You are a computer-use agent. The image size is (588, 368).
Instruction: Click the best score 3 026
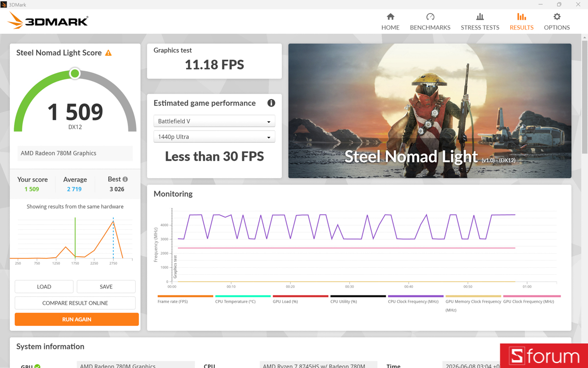117,189
